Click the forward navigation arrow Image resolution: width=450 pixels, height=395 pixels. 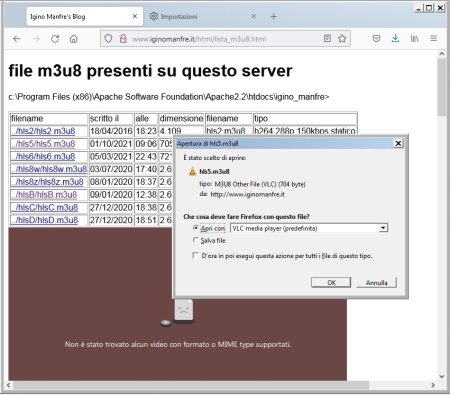pos(36,39)
